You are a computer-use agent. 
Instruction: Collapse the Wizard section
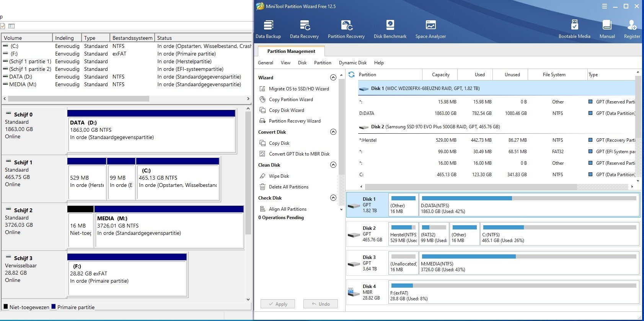pyautogui.click(x=333, y=78)
